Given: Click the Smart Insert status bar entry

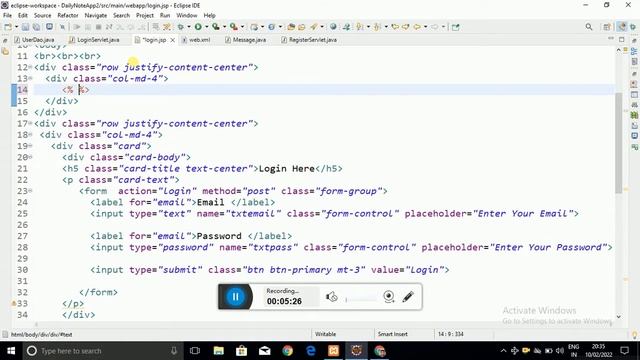Looking at the screenshot, I should [392, 334].
